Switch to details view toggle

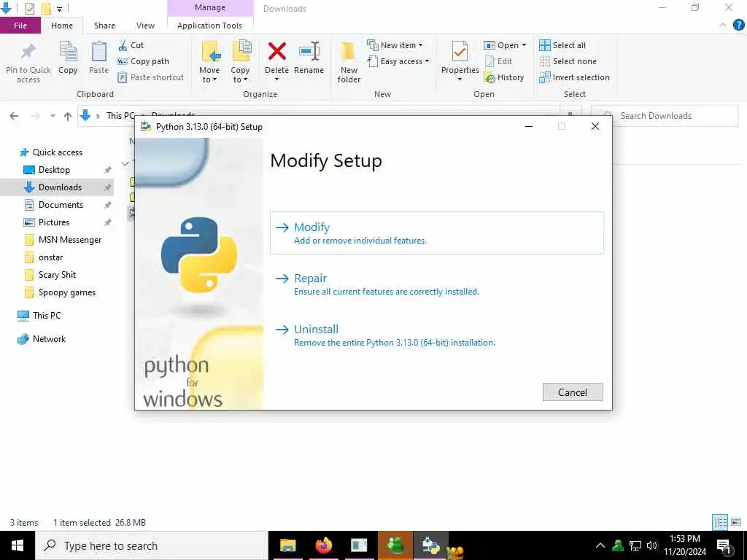tap(720, 522)
